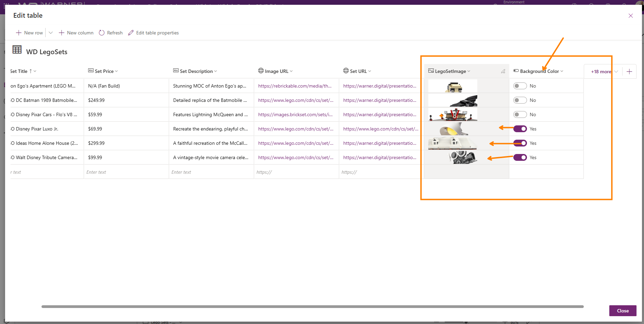Click the New row plus icon

click(x=19, y=33)
